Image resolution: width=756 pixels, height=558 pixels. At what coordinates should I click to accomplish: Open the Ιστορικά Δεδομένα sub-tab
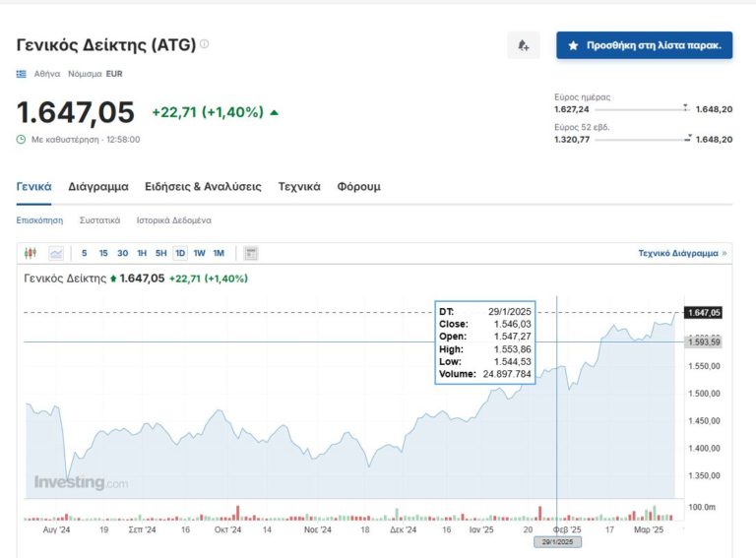click(173, 220)
